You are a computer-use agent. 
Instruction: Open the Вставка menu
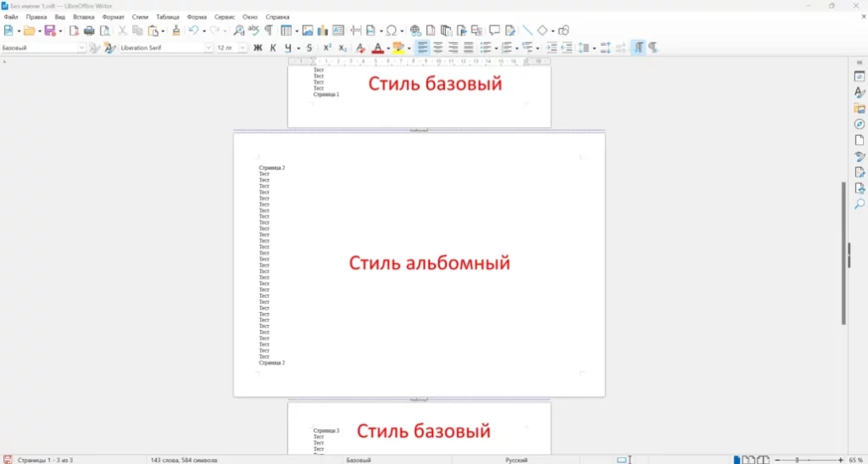pos(84,17)
